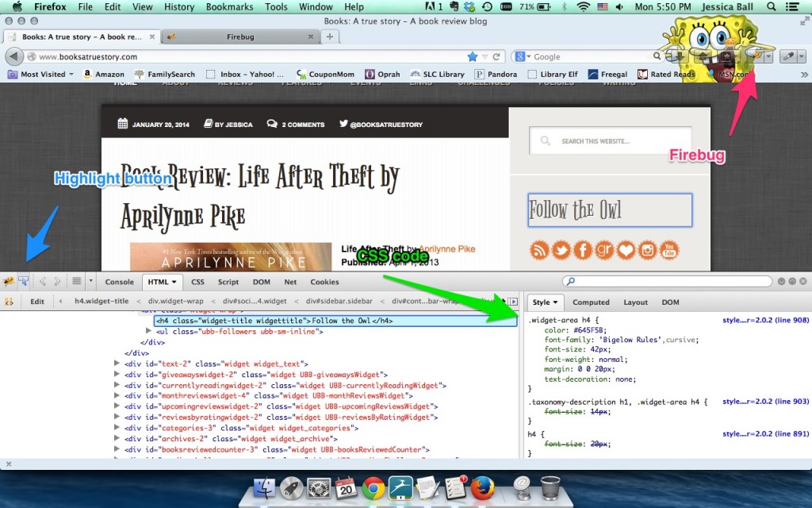
Task: Click the Goodreads icon in the sidebar
Action: pyautogui.click(x=604, y=250)
